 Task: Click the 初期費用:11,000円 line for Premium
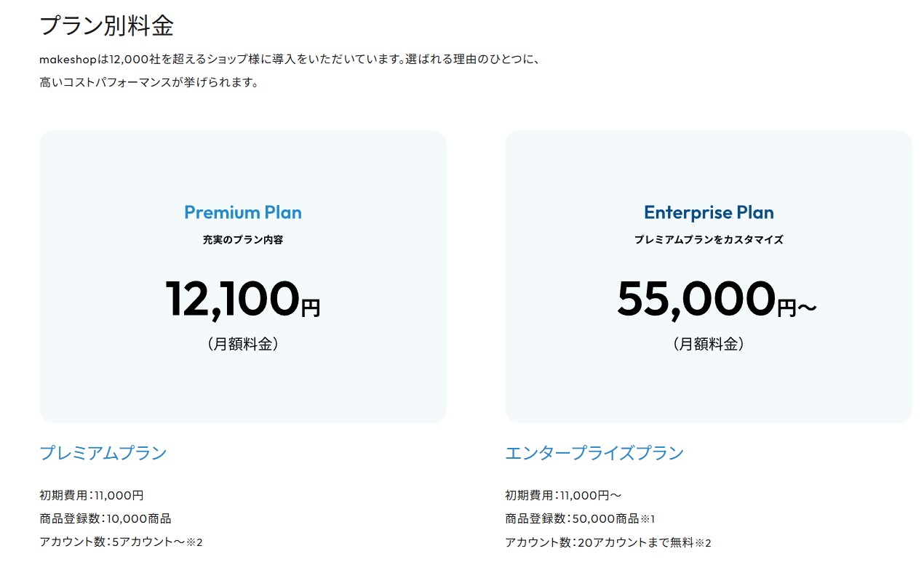(92, 495)
